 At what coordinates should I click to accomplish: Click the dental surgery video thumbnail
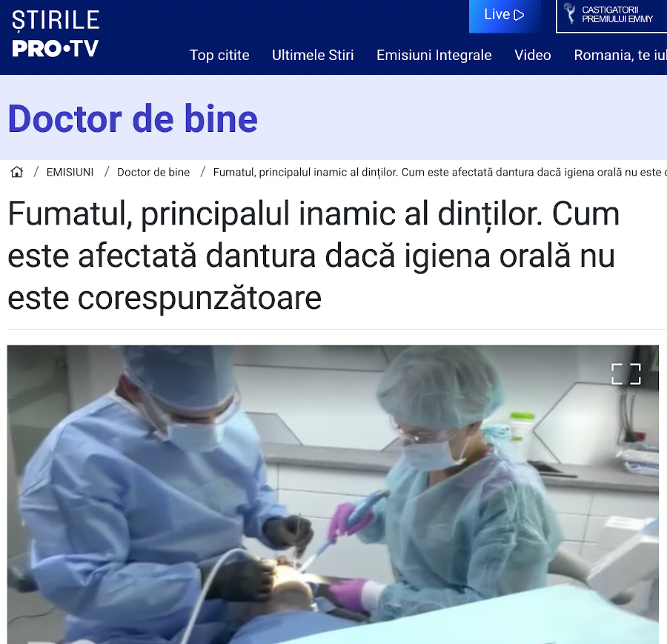(x=333, y=494)
